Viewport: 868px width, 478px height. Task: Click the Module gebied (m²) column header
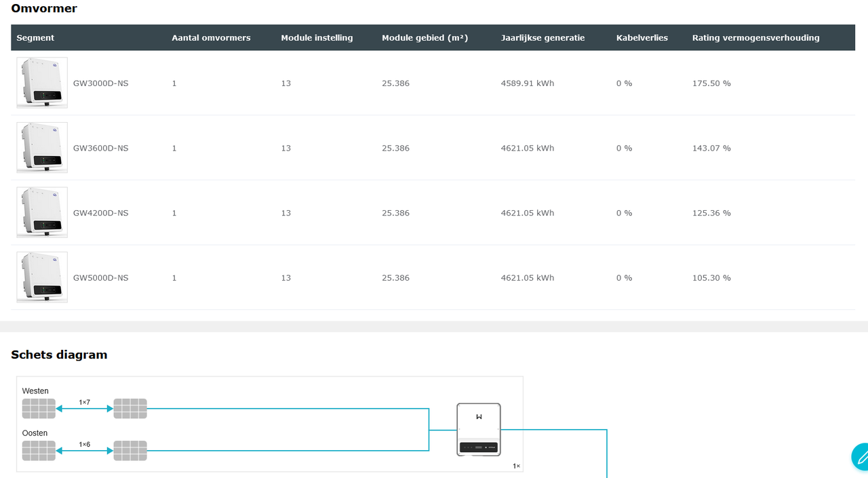[x=425, y=38]
